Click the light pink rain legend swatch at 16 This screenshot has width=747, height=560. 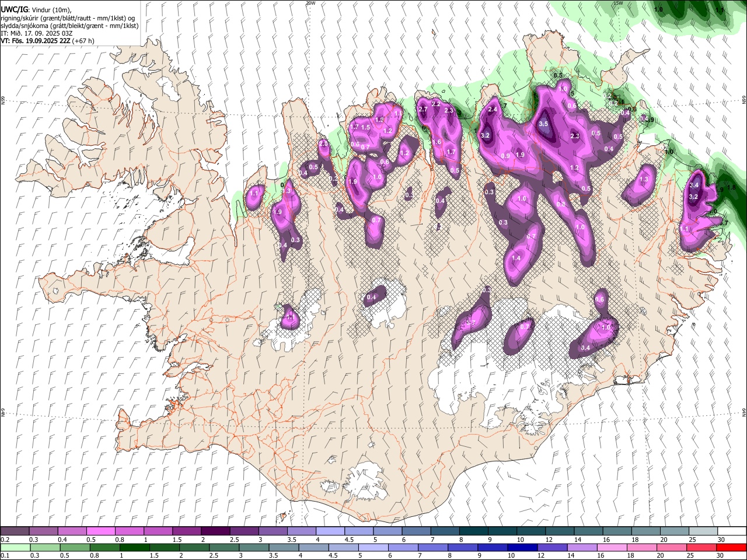(611, 547)
